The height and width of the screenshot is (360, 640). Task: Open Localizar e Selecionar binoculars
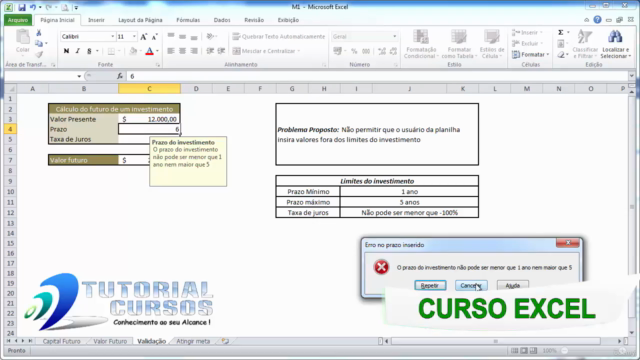coord(616,44)
